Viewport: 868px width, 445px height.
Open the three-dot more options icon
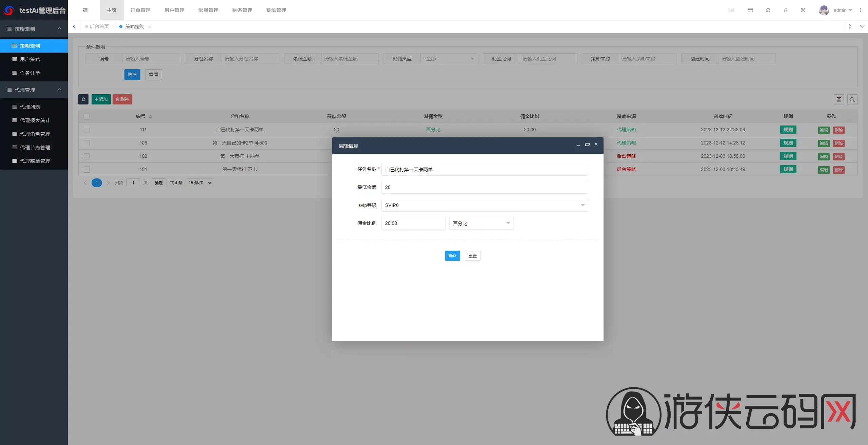click(861, 10)
